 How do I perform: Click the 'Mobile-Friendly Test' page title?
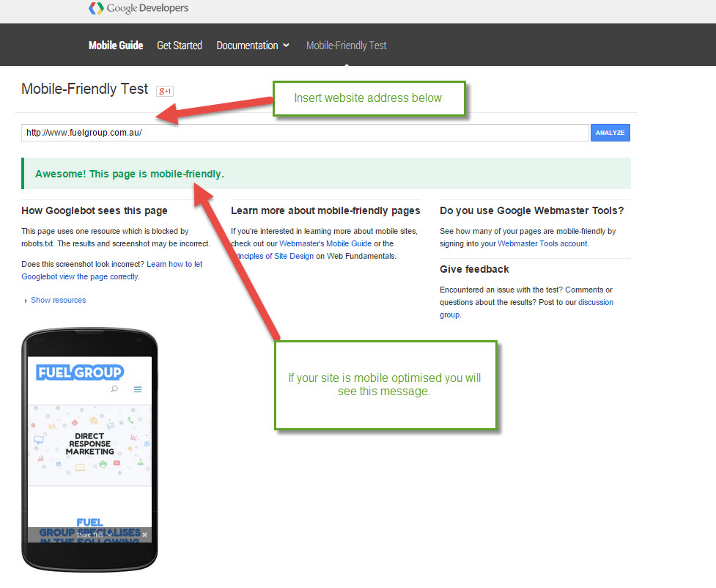(x=85, y=89)
